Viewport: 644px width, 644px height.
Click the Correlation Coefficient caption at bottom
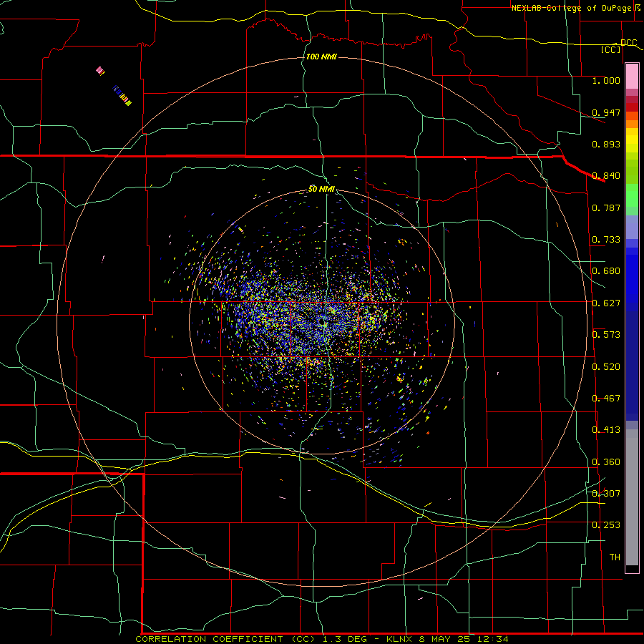tap(322, 639)
